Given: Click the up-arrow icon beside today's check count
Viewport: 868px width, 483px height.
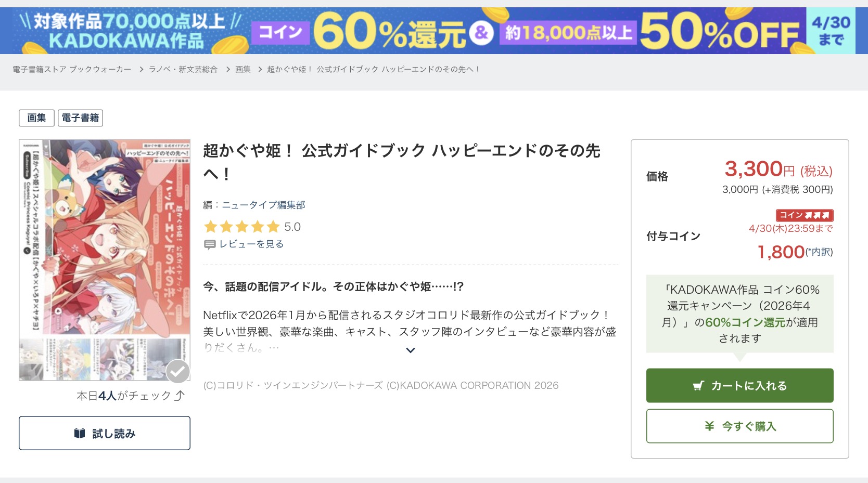Looking at the screenshot, I should pos(180,396).
